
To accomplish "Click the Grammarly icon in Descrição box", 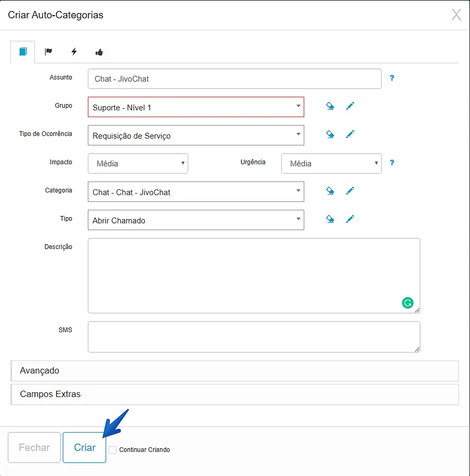I will tap(407, 302).
